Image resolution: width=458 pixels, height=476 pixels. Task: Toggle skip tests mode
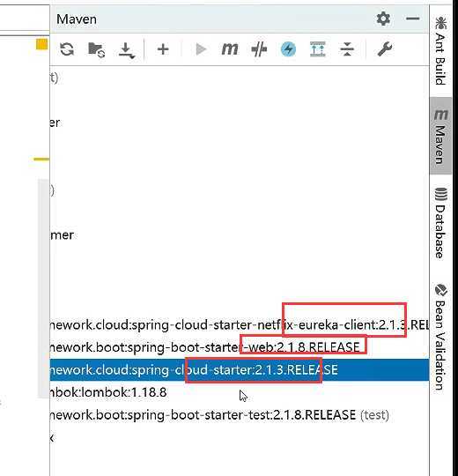click(x=259, y=49)
